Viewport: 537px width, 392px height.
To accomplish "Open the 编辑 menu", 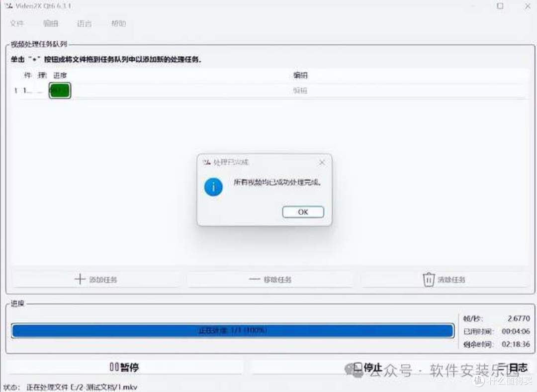I will [x=50, y=23].
